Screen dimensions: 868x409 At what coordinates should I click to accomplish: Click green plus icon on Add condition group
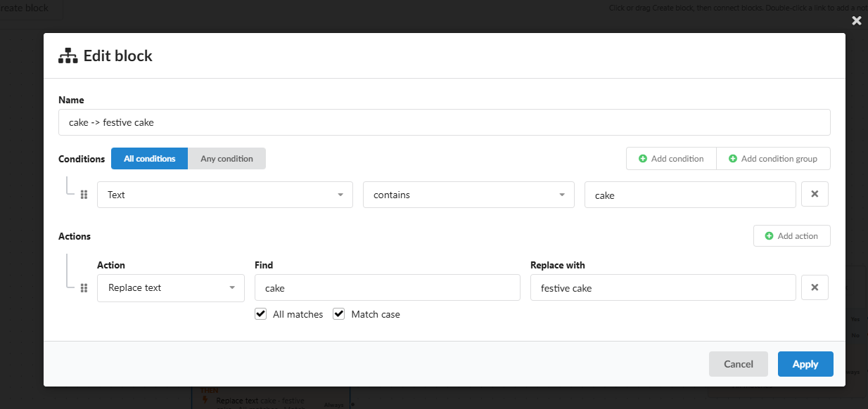tap(732, 159)
